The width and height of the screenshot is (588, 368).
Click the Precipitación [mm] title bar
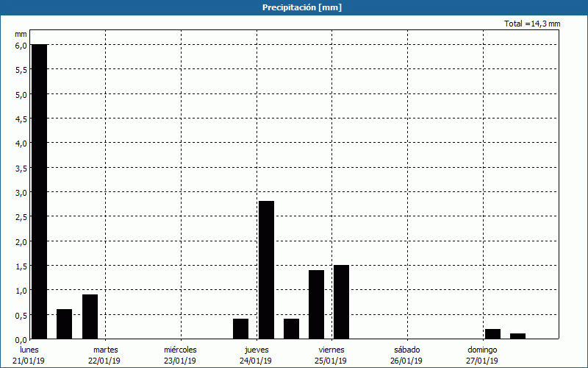click(294, 7)
